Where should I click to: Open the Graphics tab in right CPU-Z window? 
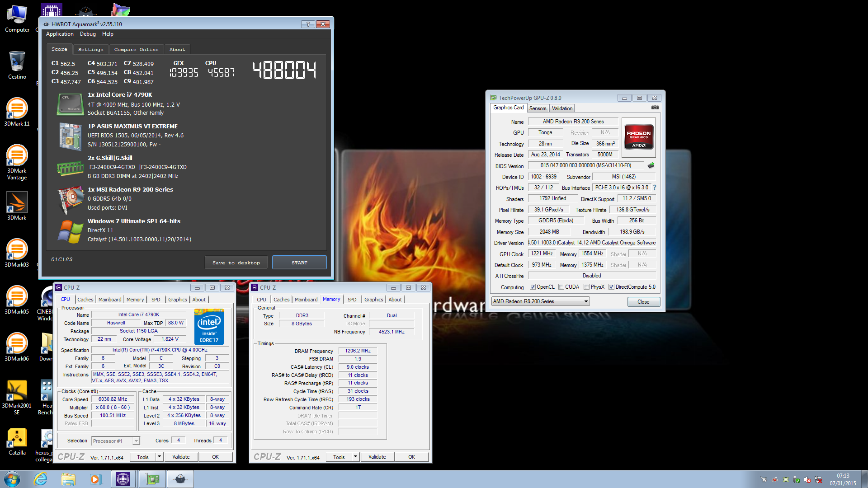373,300
